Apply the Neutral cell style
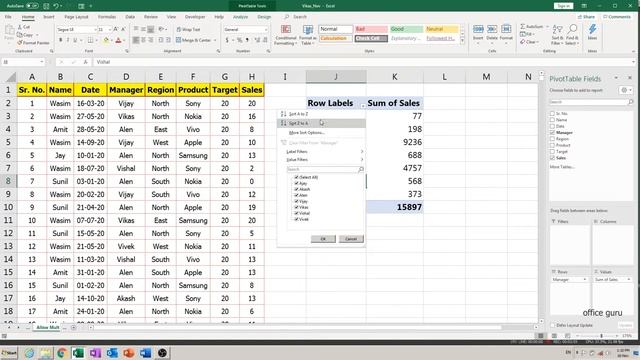 442,29
